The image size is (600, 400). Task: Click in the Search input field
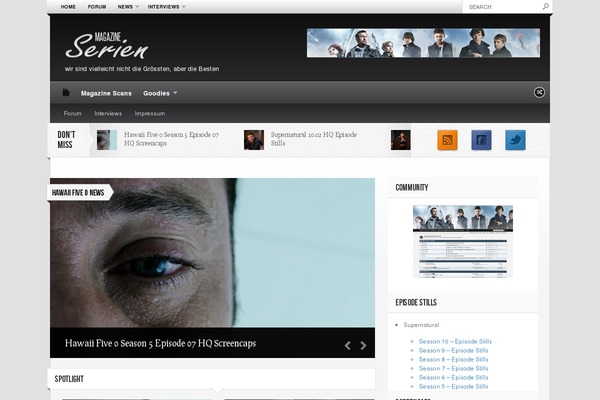click(x=503, y=7)
